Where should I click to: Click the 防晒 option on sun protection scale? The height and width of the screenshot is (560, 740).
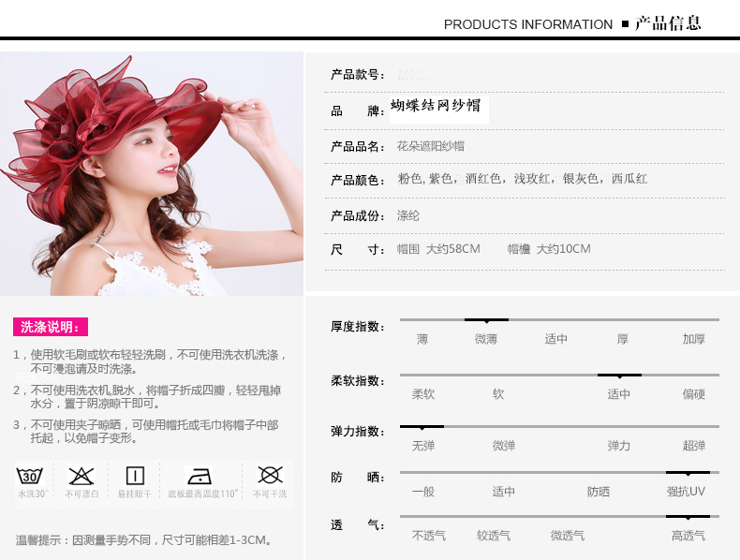pyautogui.click(x=598, y=492)
